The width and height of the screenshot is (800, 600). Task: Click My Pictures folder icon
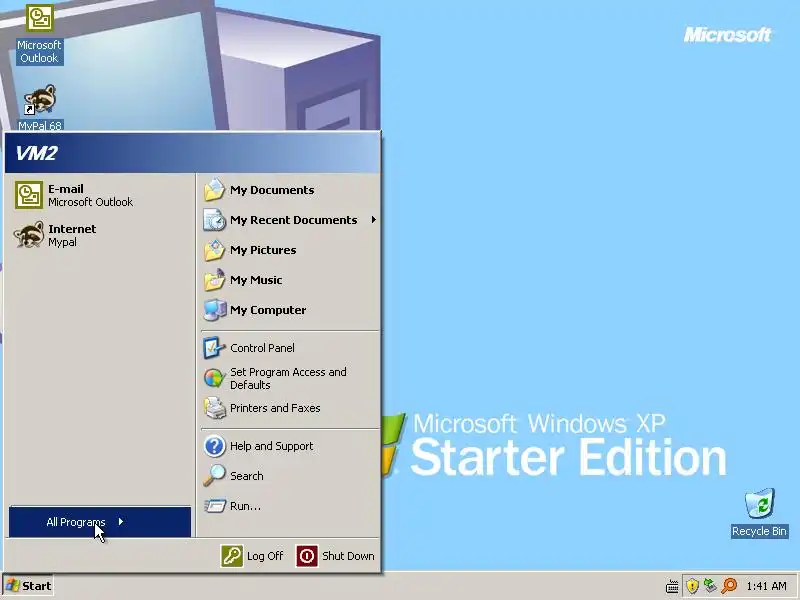(x=214, y=250)
